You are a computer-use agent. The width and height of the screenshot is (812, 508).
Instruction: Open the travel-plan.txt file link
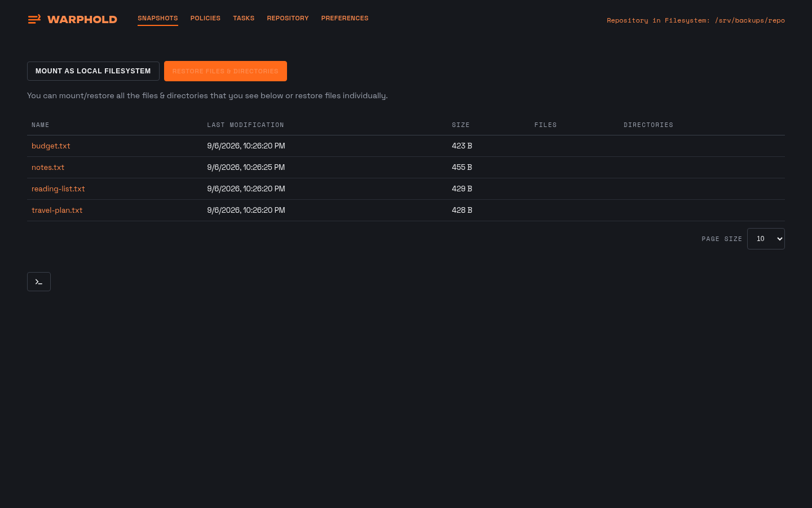point(57,211)
